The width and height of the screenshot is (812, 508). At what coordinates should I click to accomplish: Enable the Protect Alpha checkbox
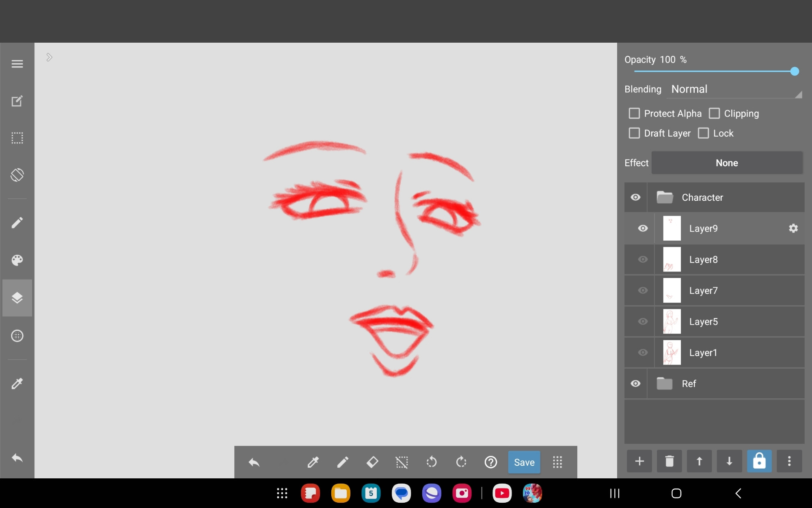[634, 113]
